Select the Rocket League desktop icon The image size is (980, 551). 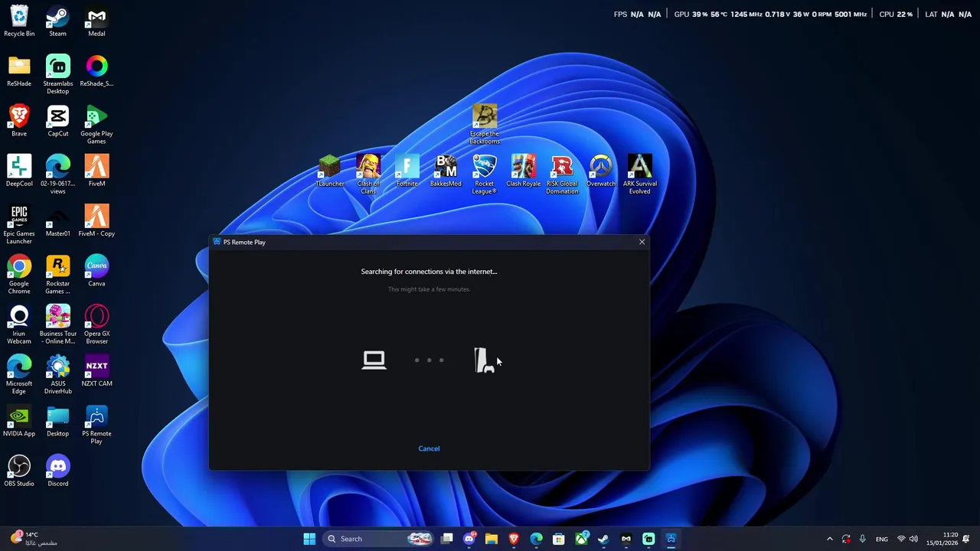[x=485, y=174]
